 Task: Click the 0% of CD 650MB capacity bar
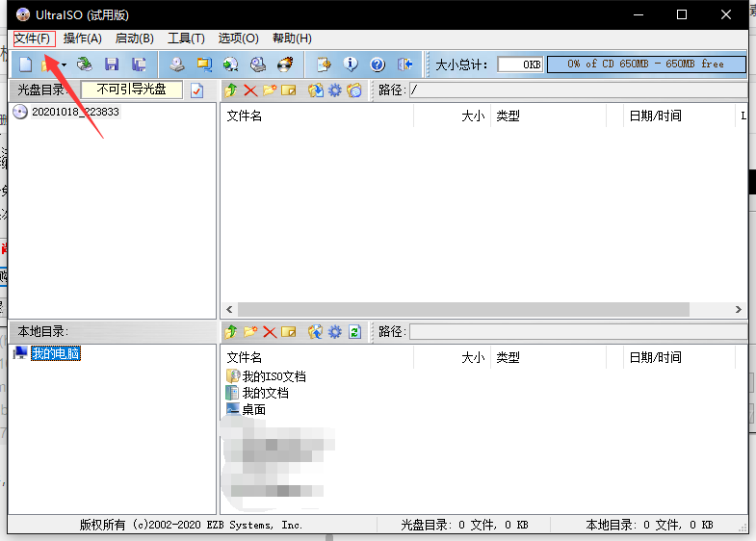[646, 64]
